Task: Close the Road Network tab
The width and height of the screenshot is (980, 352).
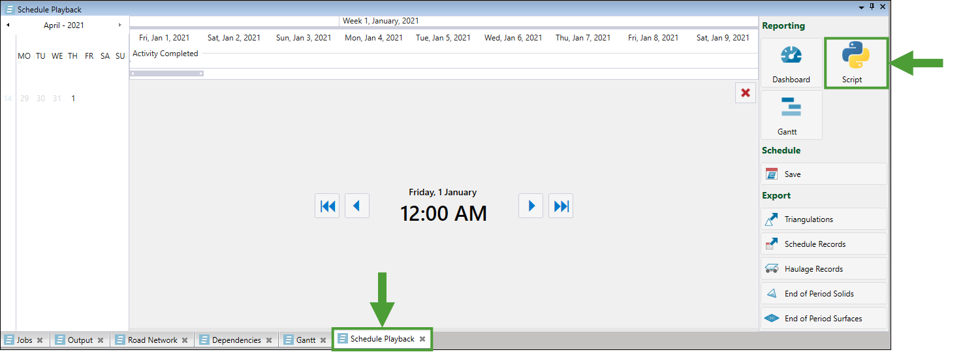Action: pos(185,340)
